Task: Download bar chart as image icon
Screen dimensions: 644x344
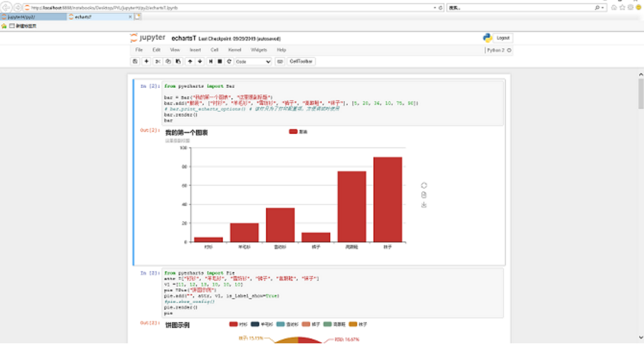Action: pos(424,205)
